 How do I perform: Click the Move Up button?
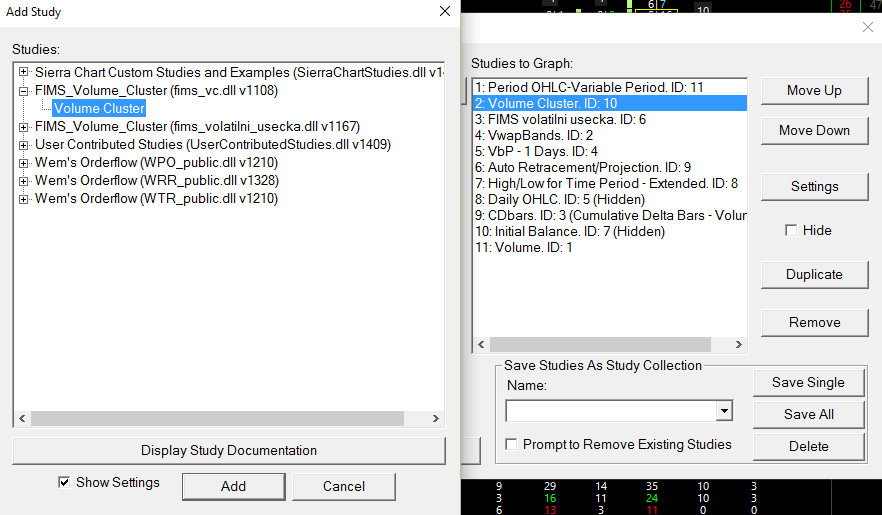[814, 91]
